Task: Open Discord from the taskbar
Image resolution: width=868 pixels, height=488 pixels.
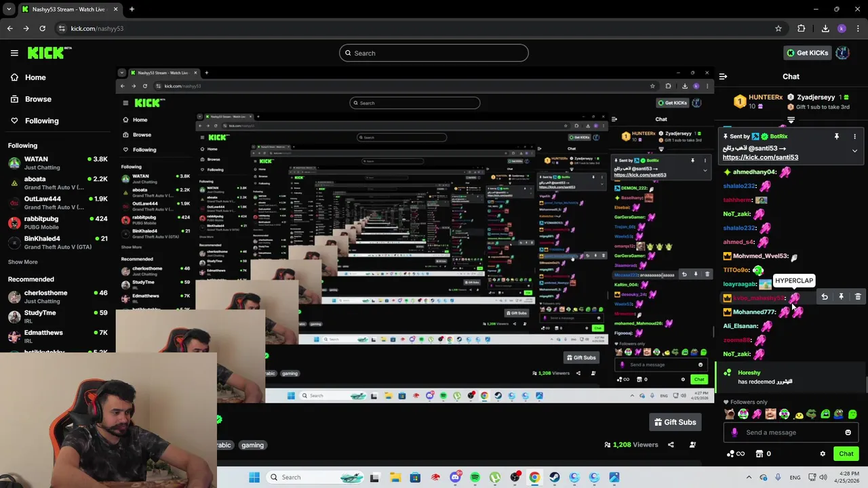Action: [x=455, y=477]
